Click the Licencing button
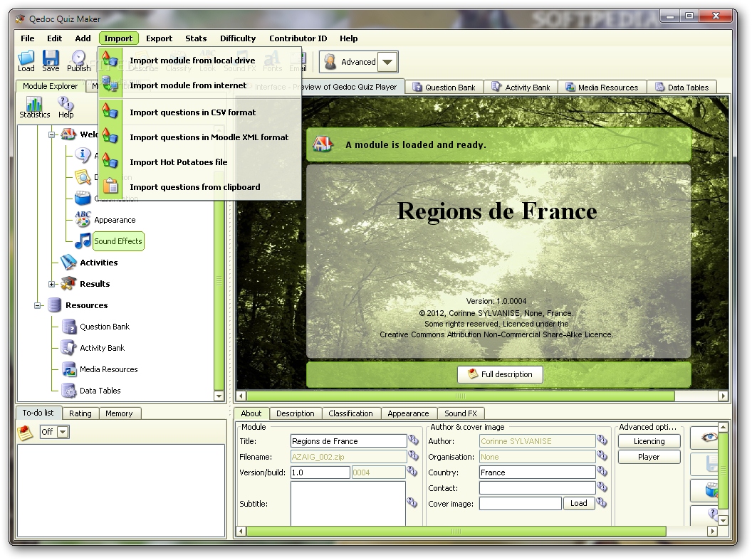Image resolution: width=752 pixels, height=560 pixels. 649,441
